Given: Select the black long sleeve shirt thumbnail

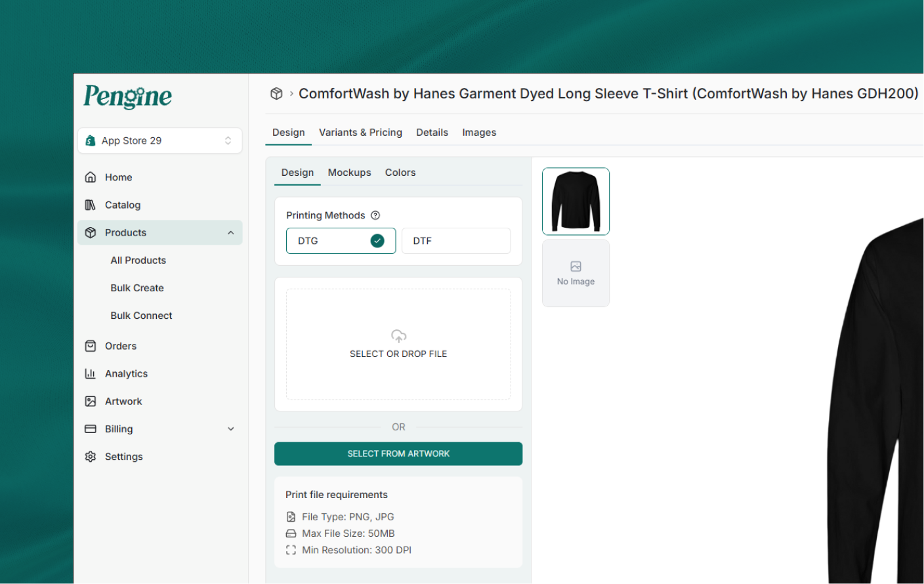Looking at the screenshot, I should point(576,201).
